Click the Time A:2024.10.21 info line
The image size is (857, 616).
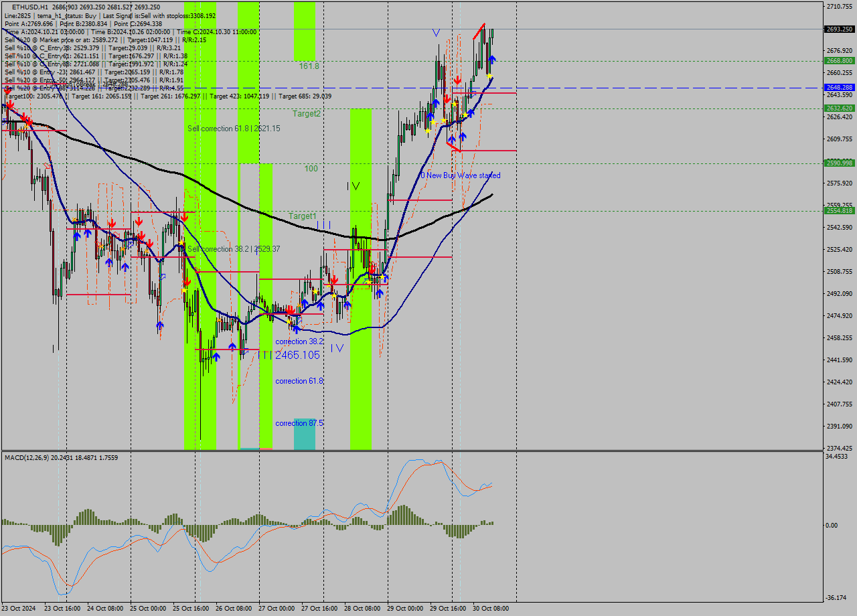pos(131,31)
